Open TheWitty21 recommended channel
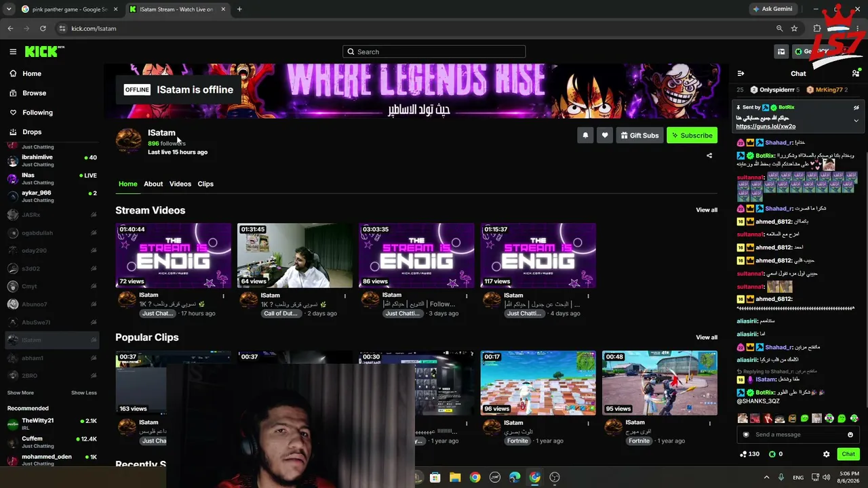 tap(52, 424)
